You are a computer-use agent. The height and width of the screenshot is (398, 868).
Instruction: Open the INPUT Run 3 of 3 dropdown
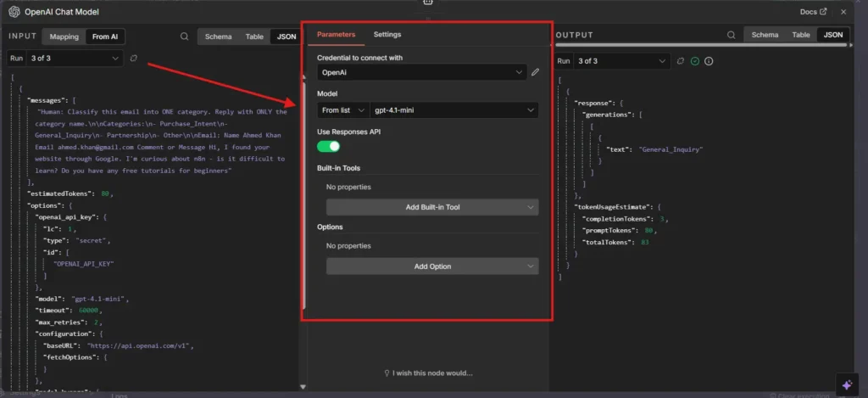pyautogui.click(x=75, y=59)
